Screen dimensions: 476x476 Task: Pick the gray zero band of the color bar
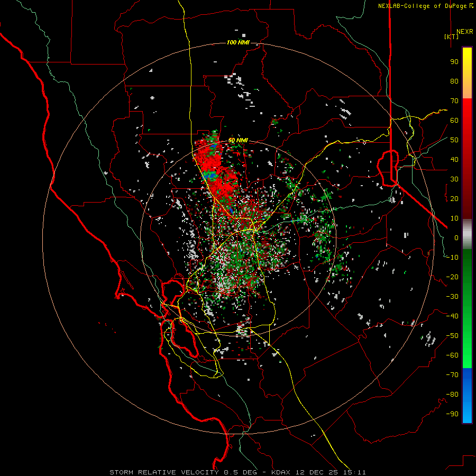(467, 234)
